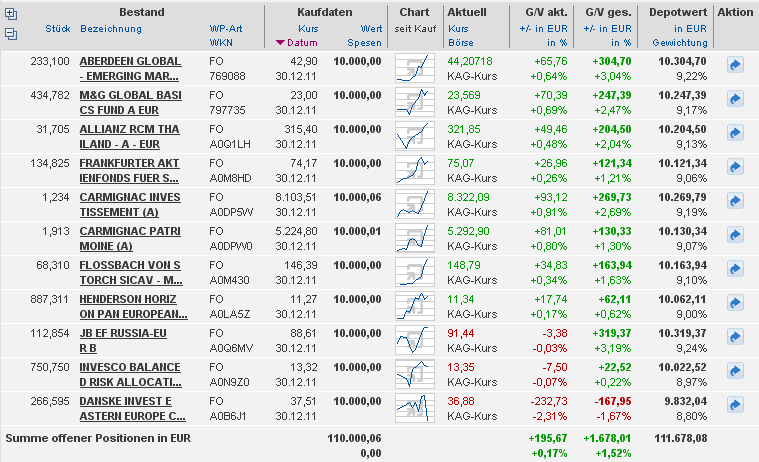
Task: Sort by WKN column header
Action: coord(221,44)
